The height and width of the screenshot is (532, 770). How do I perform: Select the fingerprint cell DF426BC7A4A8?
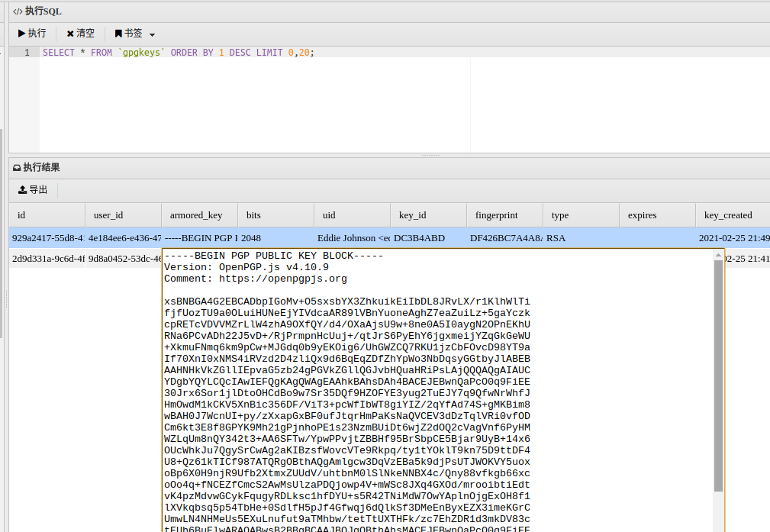pyautogui.click(x=505, y=238)
